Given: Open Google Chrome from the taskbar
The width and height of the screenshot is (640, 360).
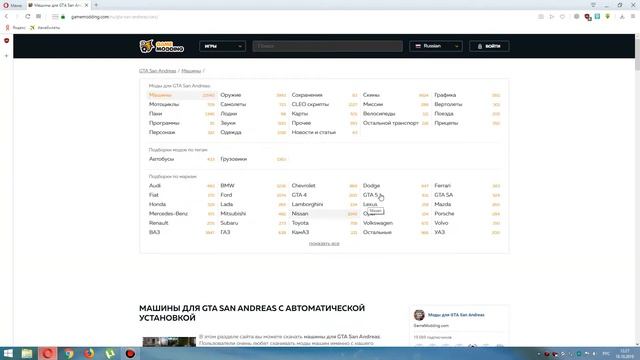Looking at the screenshot, I should 69,353.
